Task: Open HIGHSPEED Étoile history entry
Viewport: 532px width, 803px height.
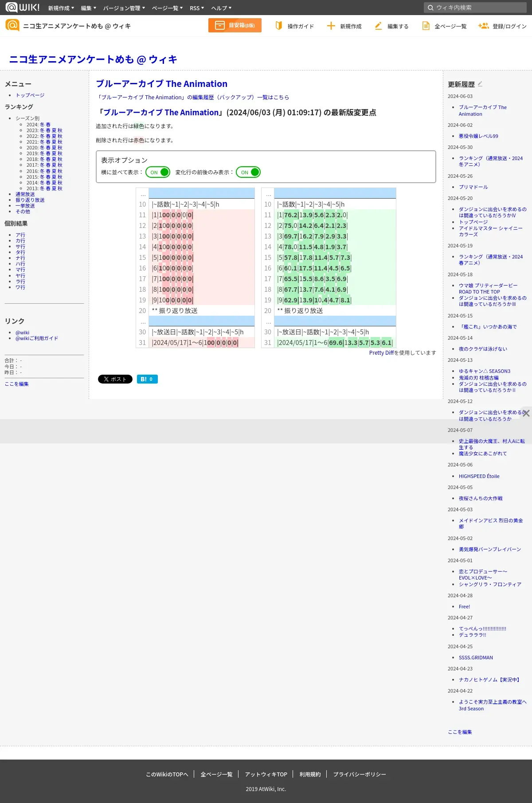Action: [479, 476]
